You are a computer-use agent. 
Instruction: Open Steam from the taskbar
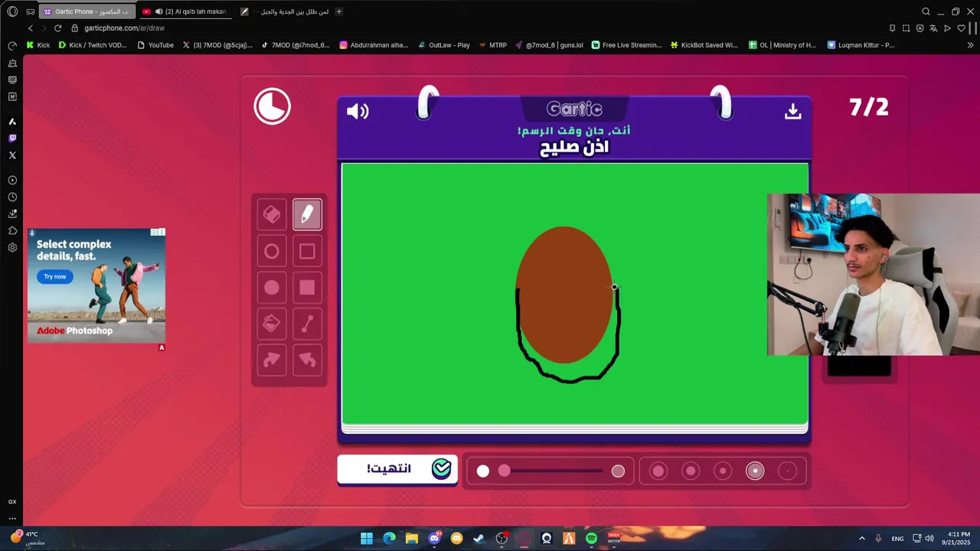[479, 538]
